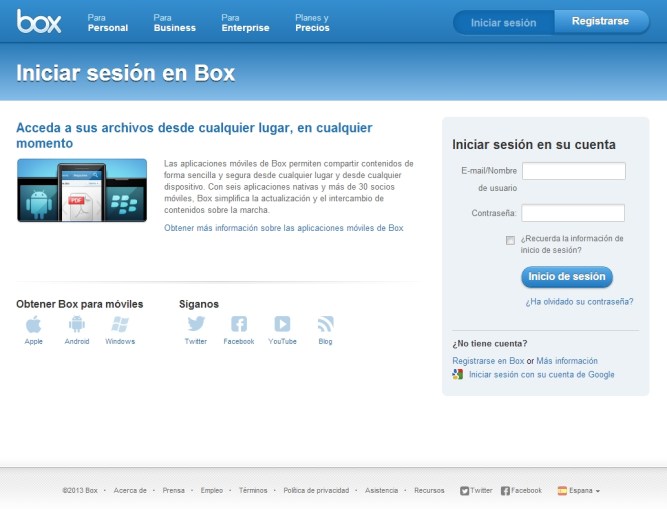667x509 pixels.
Task: Click the forgot password link
Action: [x=579, y=301]
